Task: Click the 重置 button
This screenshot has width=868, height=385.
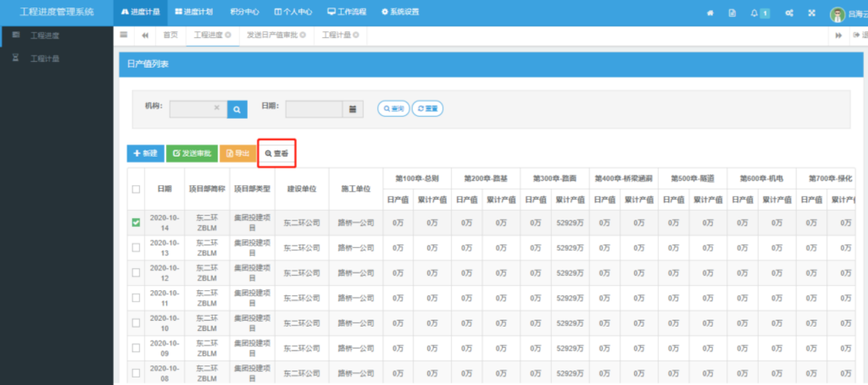Action: click(x=427, y=108)
